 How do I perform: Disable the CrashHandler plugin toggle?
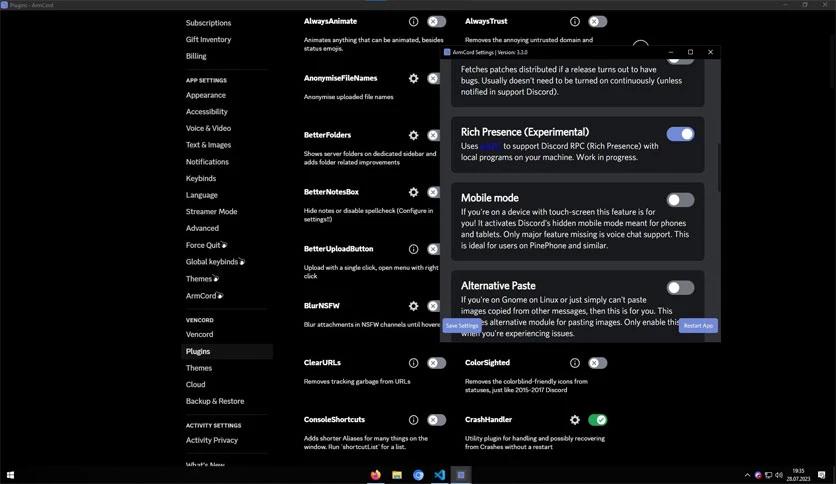(x=597, y=420)
